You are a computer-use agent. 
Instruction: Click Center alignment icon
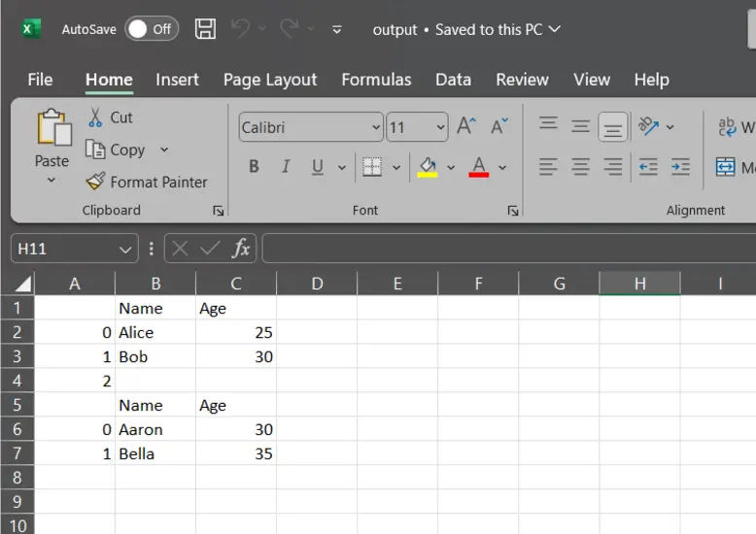pyautogui.click(x=580, y=167)
